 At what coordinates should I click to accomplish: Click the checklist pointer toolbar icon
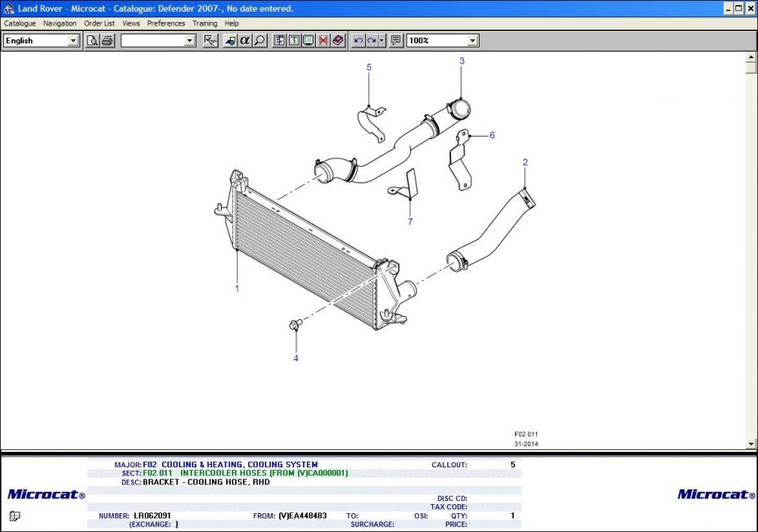210,41
